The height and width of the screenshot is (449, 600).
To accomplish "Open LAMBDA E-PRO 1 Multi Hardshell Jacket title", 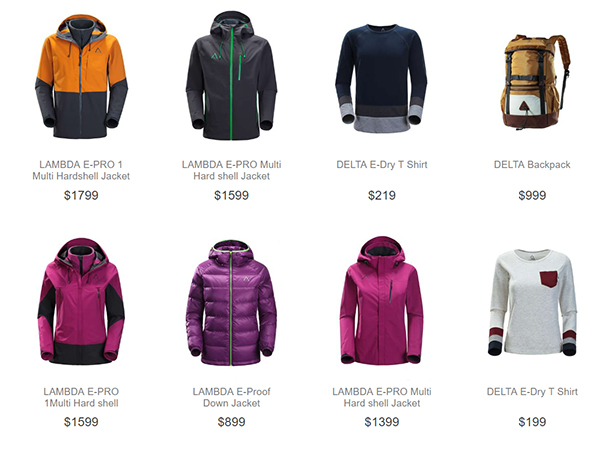I will [81, 170].
